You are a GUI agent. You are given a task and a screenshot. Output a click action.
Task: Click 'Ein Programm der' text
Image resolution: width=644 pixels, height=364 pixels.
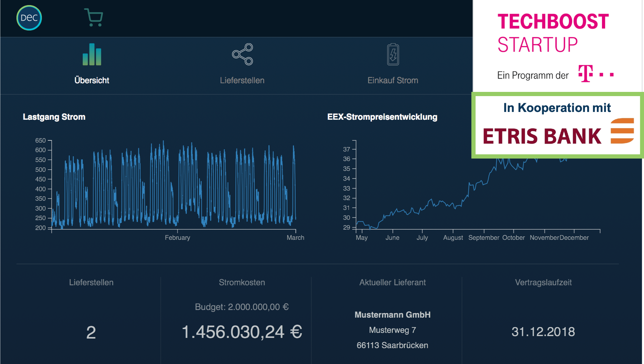tap(533, 75)
